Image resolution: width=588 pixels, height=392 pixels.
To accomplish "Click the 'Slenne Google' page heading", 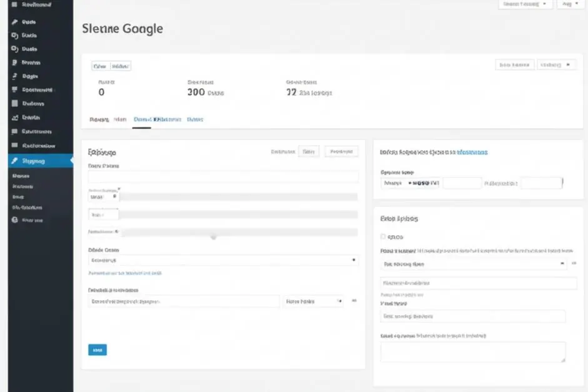I will pyautogui.click(x=122, y=29).
